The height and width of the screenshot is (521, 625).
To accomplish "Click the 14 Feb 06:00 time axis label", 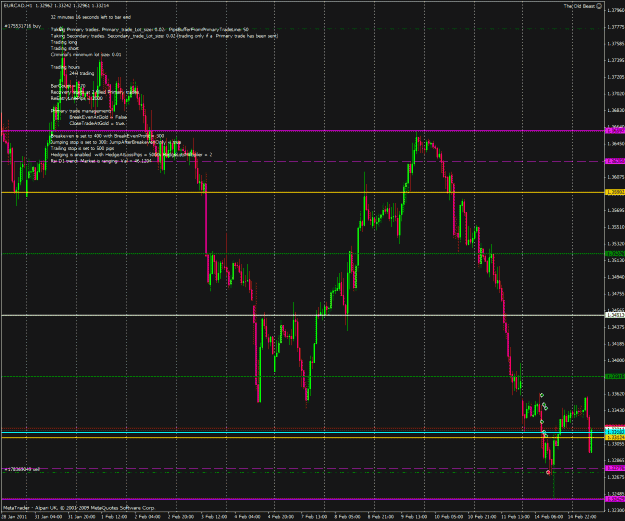I will tap(548, 517).
